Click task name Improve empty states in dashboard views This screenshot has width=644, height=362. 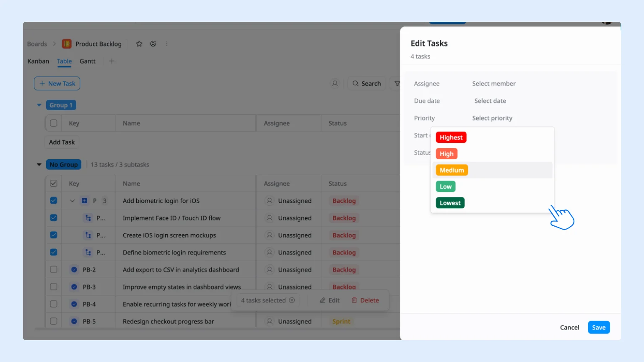[182, 287]
